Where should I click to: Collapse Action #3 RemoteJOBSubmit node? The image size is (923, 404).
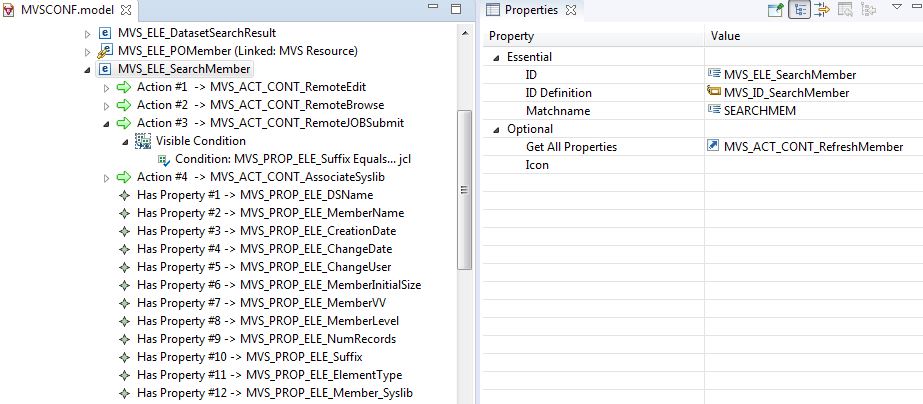(107, 124)
